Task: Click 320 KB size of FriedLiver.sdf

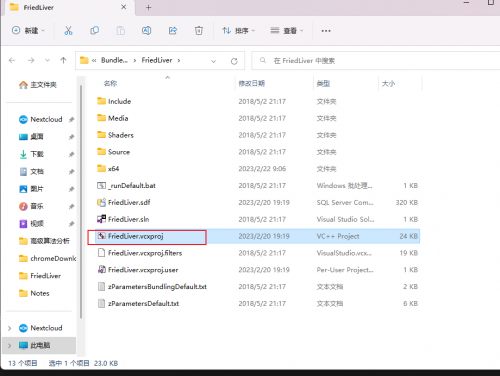Action: 407,202
